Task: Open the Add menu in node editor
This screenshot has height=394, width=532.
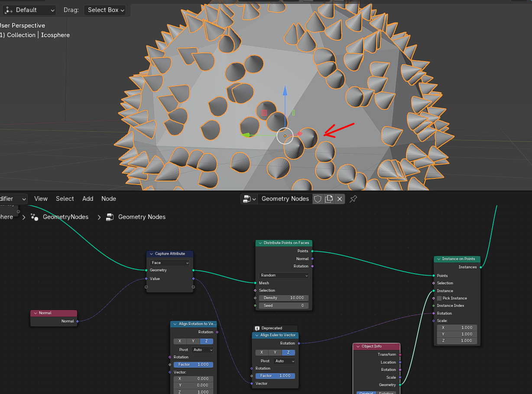Action: (x=88, y=199)
